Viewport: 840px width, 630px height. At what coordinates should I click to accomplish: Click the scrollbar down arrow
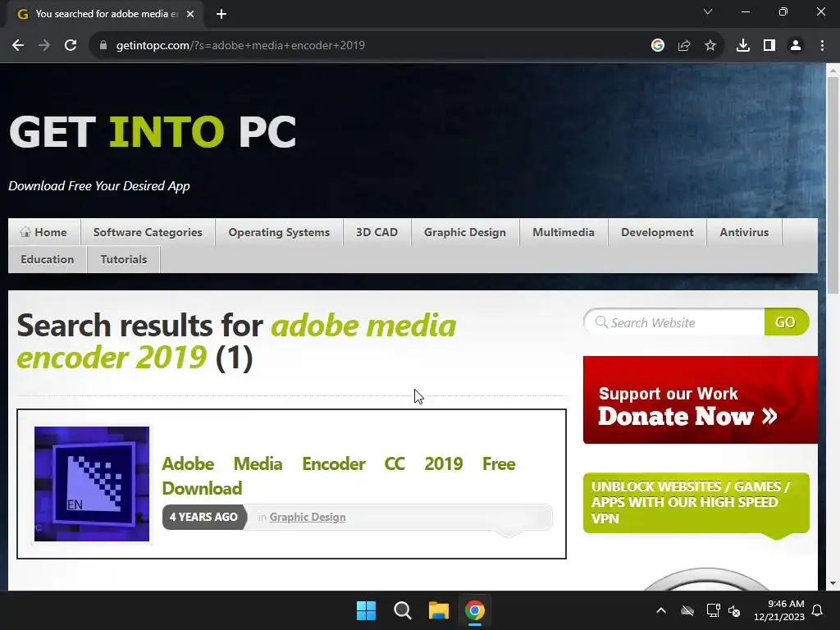833,583
